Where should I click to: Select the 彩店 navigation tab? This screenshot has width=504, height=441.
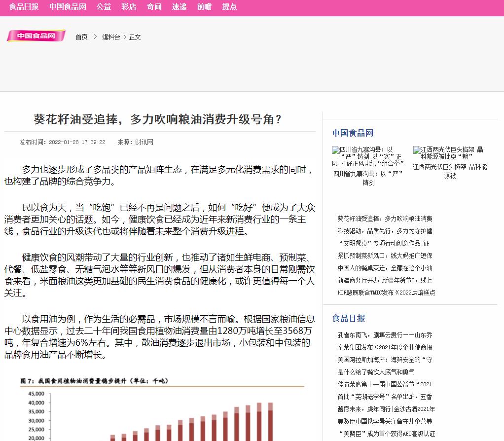[129, 6]
